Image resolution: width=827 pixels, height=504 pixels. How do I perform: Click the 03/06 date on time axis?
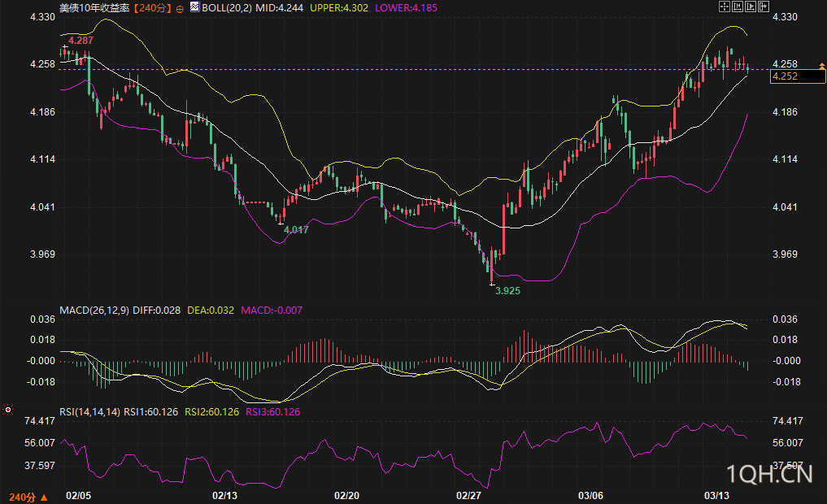[591, 495]
